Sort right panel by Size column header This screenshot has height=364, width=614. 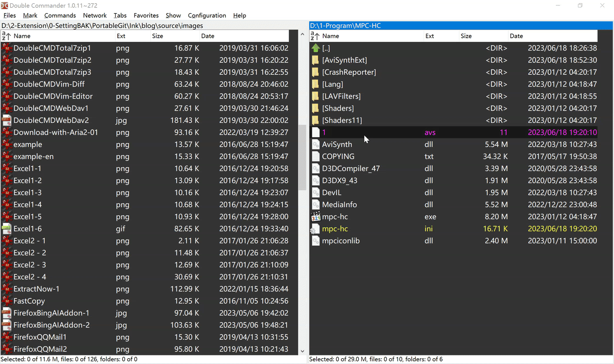(x=466, y=36)
